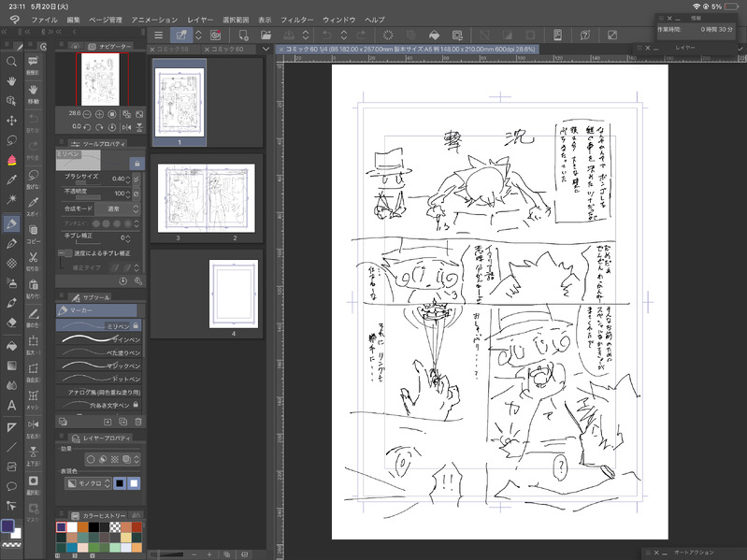This screenshot has width=747, height=560.
Task: Open the レイヤー menu
Action: [x=200, y=20]
